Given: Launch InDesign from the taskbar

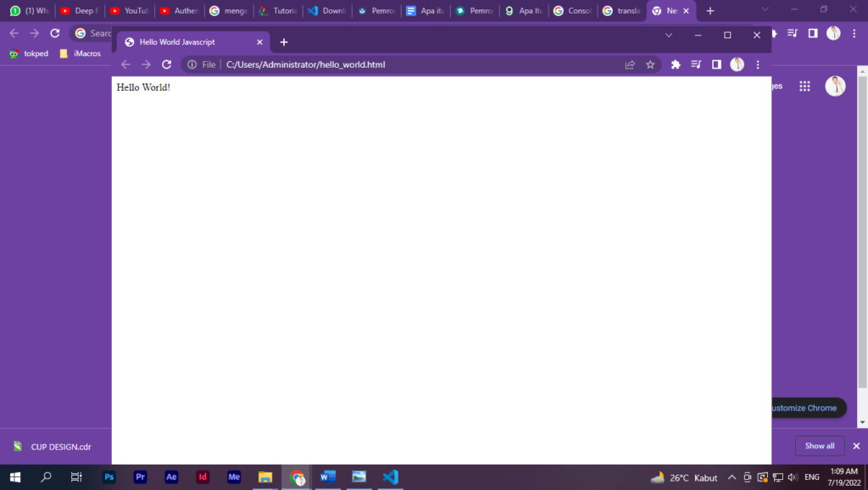Looking at the screenshot, I should pos(203,477).
